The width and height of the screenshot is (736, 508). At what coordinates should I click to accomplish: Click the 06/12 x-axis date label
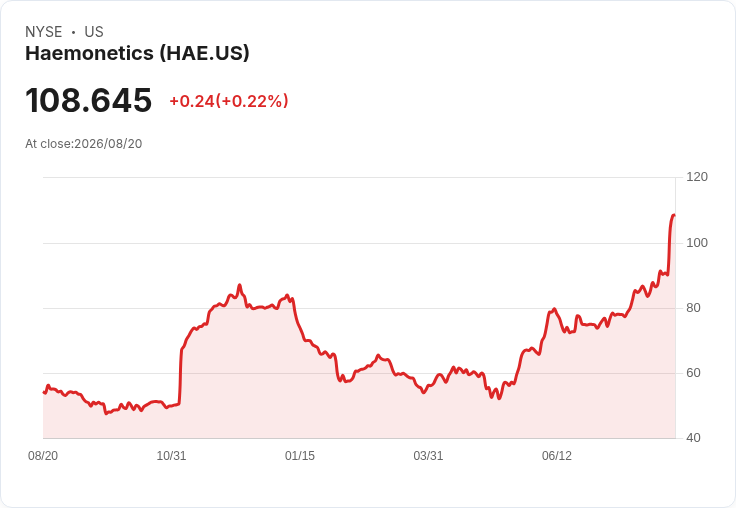tap(557, 455)
